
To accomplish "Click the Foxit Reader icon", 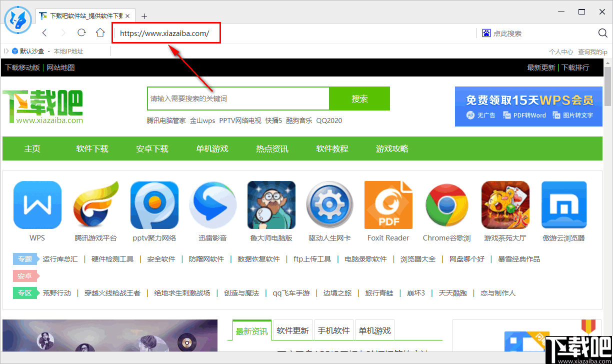I will pyautogui.click(x=388, y=204).
